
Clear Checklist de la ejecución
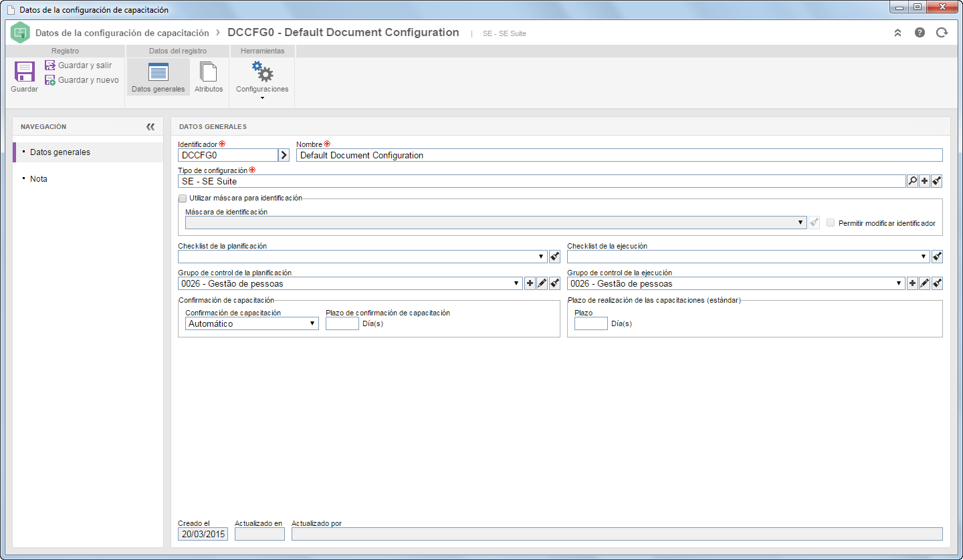click(937, 257)
